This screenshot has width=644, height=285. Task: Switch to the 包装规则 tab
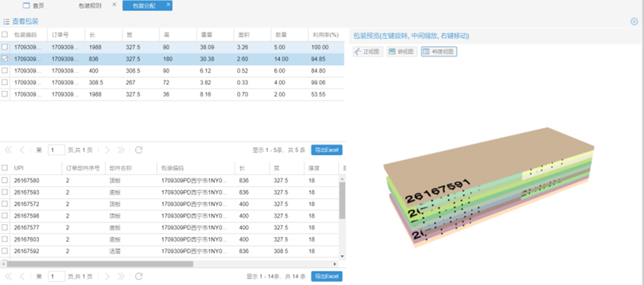pyautogui.click(x=90, y=6)
